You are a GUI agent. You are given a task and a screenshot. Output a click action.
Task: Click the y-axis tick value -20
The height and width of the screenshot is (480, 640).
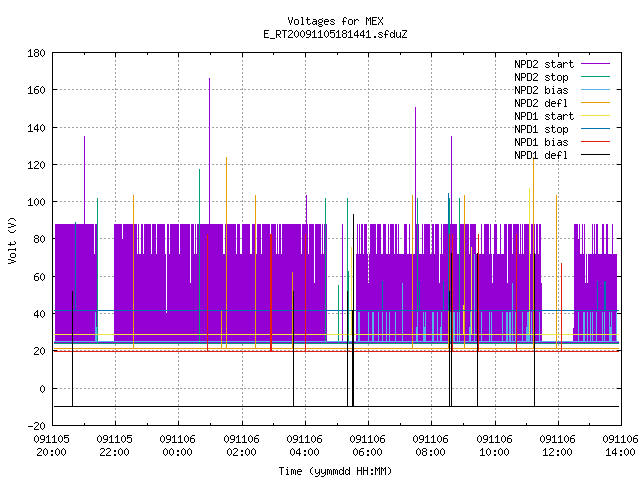tap(36, 426)
